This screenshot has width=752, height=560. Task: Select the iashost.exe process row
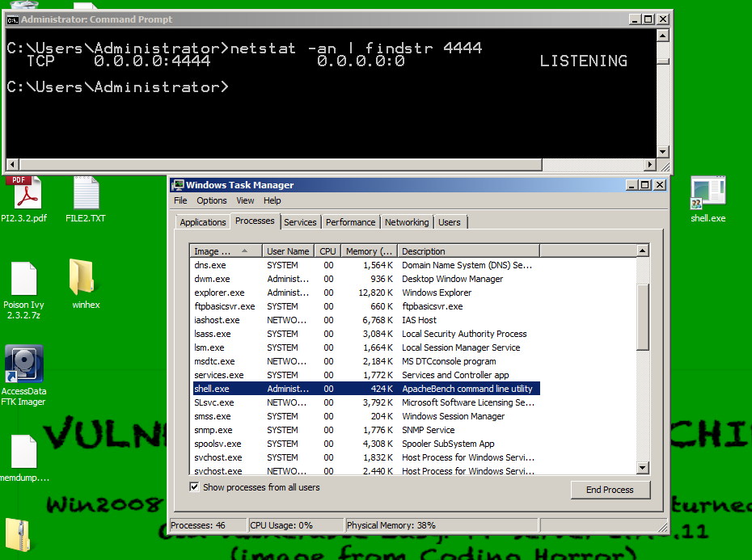[366, 320]
